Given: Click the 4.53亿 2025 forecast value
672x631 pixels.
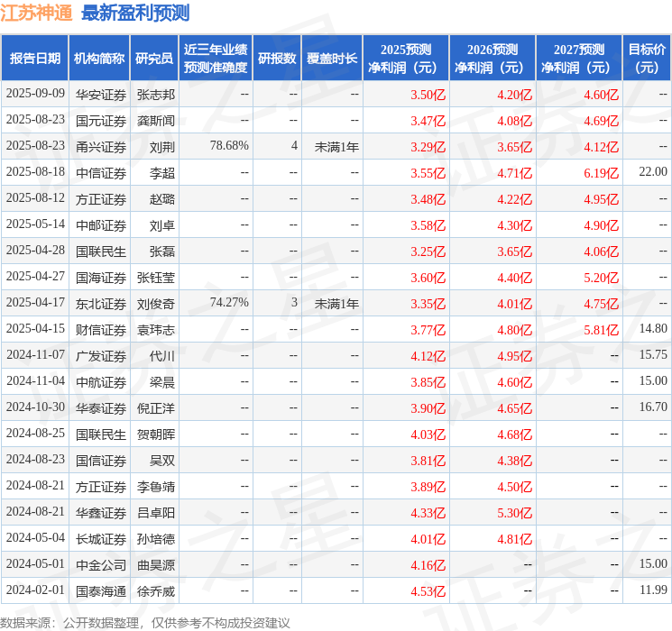Looking at the screenshot, I should [x=428, y=591].
